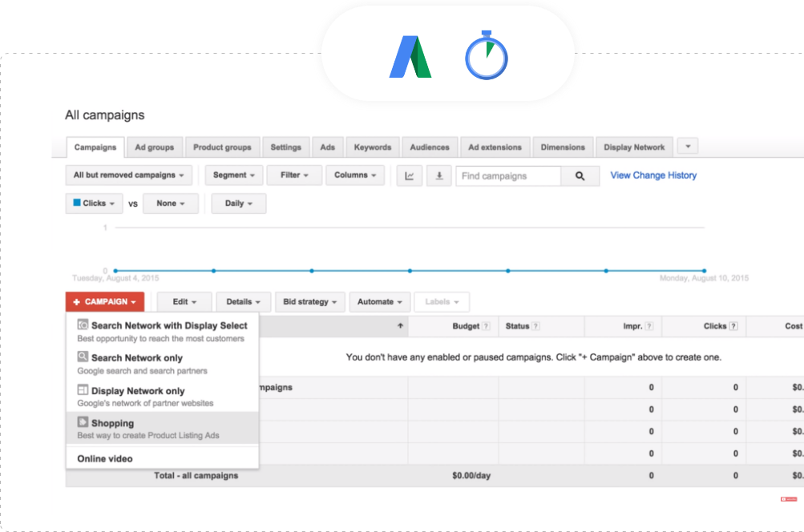Click the red + CAMPAIGN button
The width and height of the screenshot is (804, 532).
(105, 302)
